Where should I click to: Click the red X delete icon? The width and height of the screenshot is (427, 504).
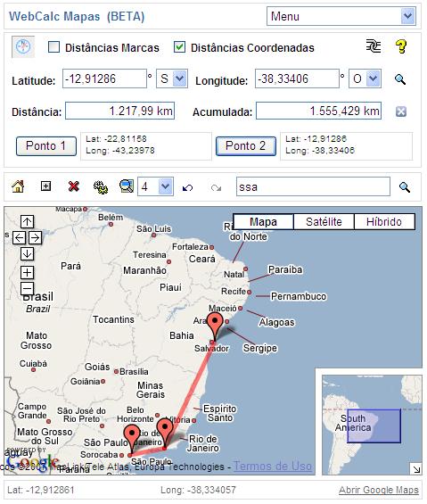(x=74, y=186)
